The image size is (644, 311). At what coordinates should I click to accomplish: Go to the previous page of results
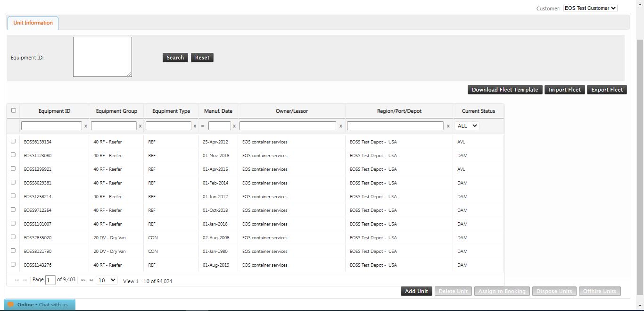[24, 279]
